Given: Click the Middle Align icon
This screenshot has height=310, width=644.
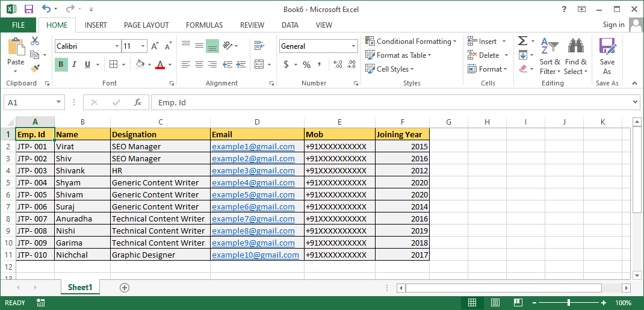Looking at the screenshot, I should [x=199, y=46].
